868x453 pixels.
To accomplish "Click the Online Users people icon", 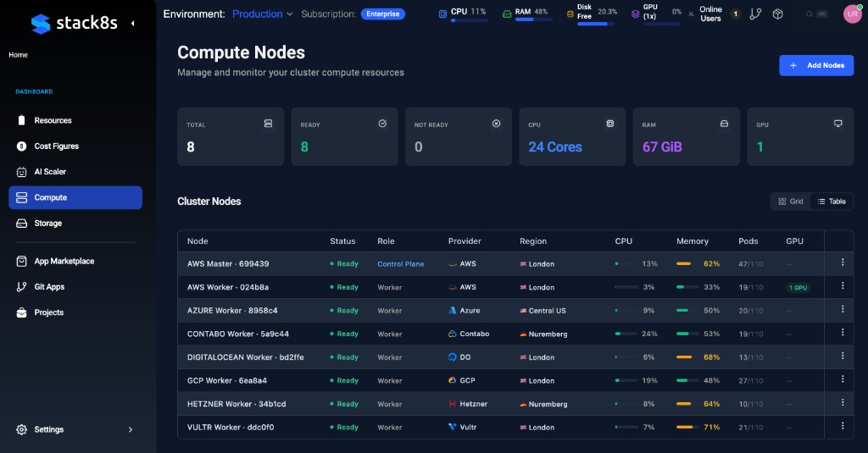I will point(692,14).
